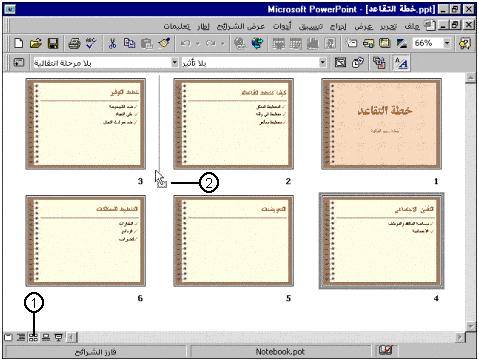This screenshot has height=361, width=479.
Task: Click the spelling status book icon
Action: pyautogui.click(x=386, y=350)
